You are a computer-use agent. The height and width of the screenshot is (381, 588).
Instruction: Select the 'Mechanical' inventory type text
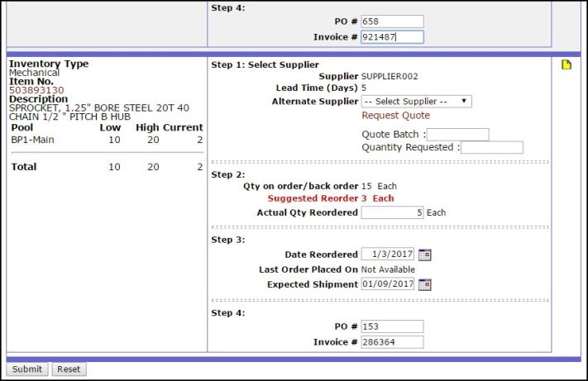click(x=34, y=73)
